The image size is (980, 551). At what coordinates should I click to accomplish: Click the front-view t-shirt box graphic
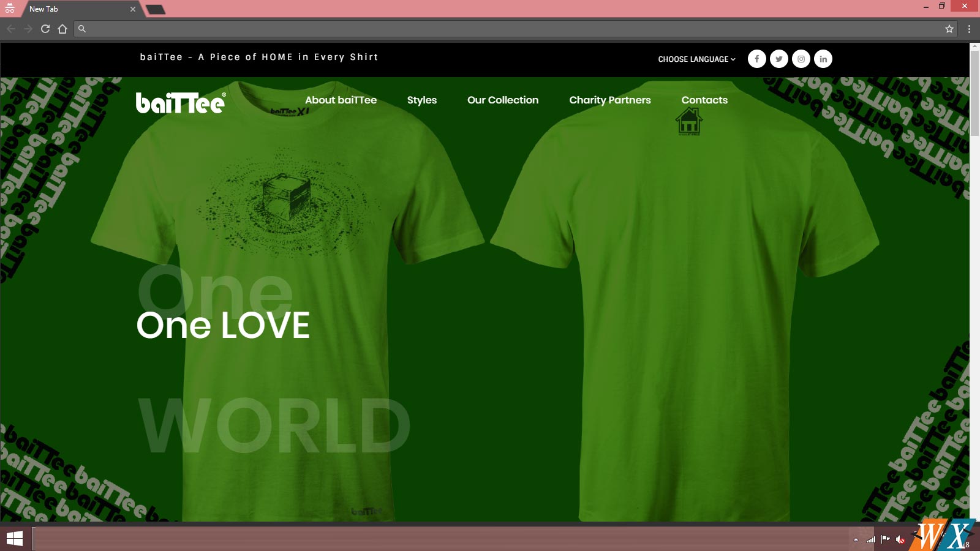point(286,198)
